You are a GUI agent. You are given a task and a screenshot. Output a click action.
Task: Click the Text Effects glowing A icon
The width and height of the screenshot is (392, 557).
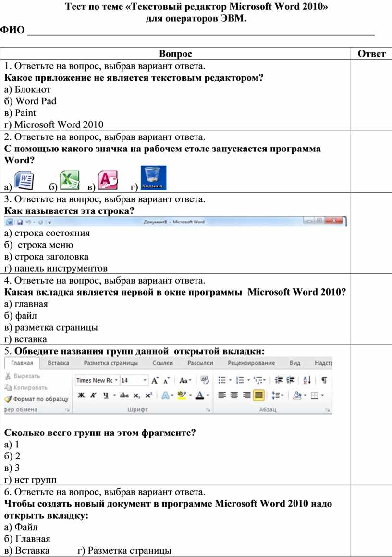tap(165, 396)
